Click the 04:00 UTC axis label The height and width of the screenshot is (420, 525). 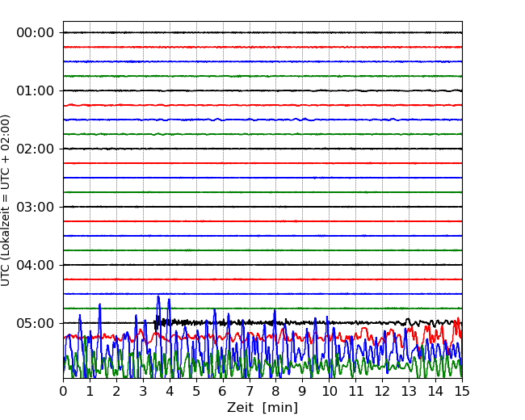tap(36, 265)
